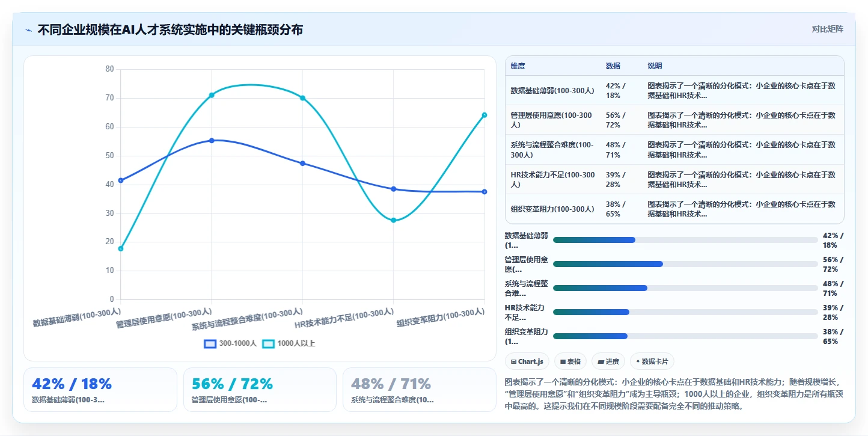Click x-axis label HR技术能力不足(100-300人)
The width and height of the screenshot is (868, 436).
344,318
